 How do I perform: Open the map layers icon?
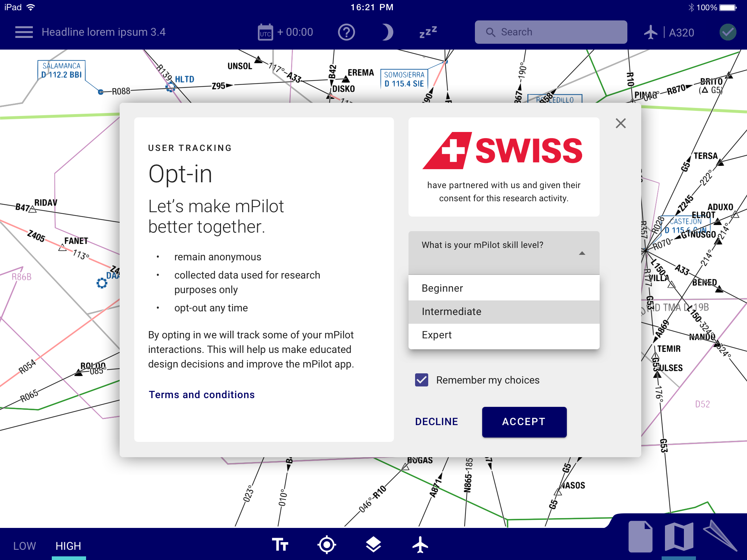pyautogui.click(x=373, y=545)
